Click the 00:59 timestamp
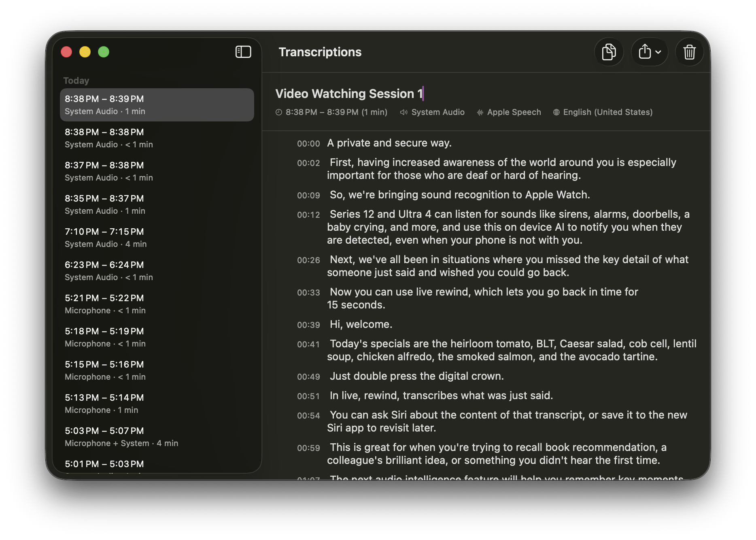The image size is (756, 540). (x=308, y=448)
